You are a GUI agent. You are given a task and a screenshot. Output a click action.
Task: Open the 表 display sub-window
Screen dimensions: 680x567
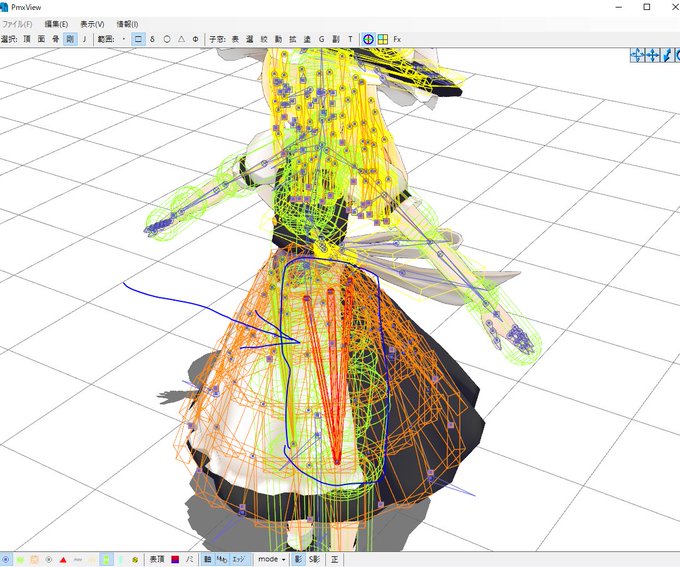tap(235, 39)
